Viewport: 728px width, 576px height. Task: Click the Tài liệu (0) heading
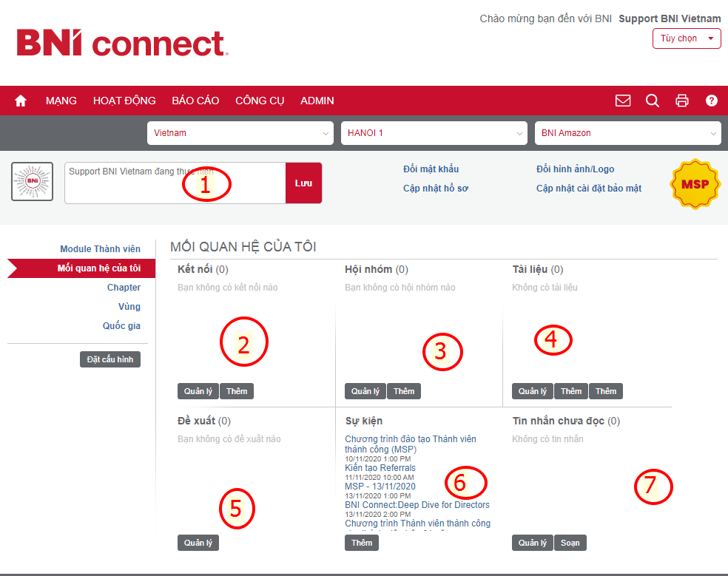(x=538, y=269)
